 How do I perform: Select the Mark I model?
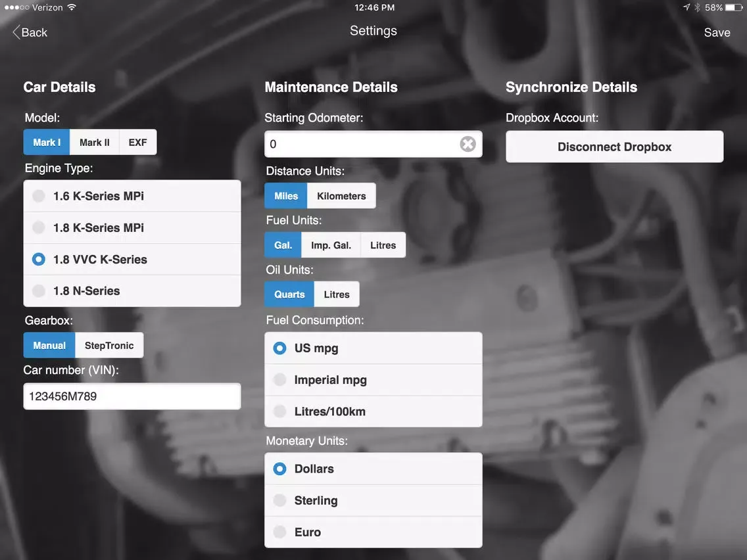coord(47,143)
